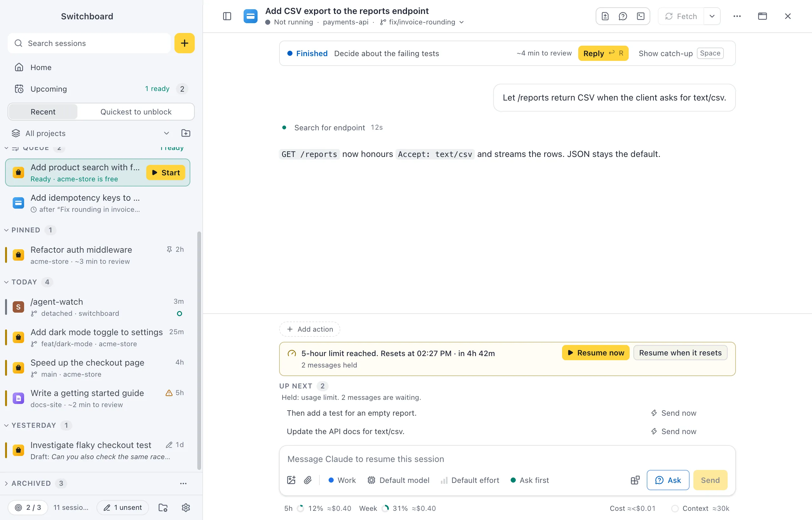The width and height of the screenshot is (812, 520).
Task: Open Archived section three-dots menu
Action: coord(183,484)
